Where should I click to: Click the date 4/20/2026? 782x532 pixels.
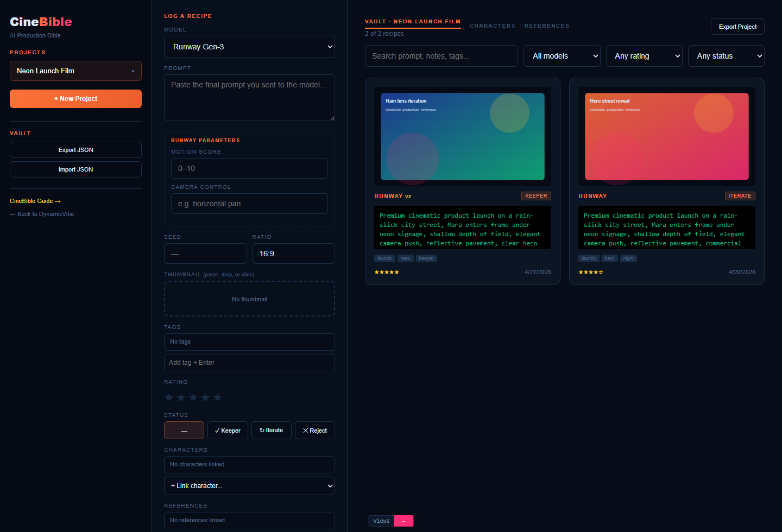pos(742,272)
